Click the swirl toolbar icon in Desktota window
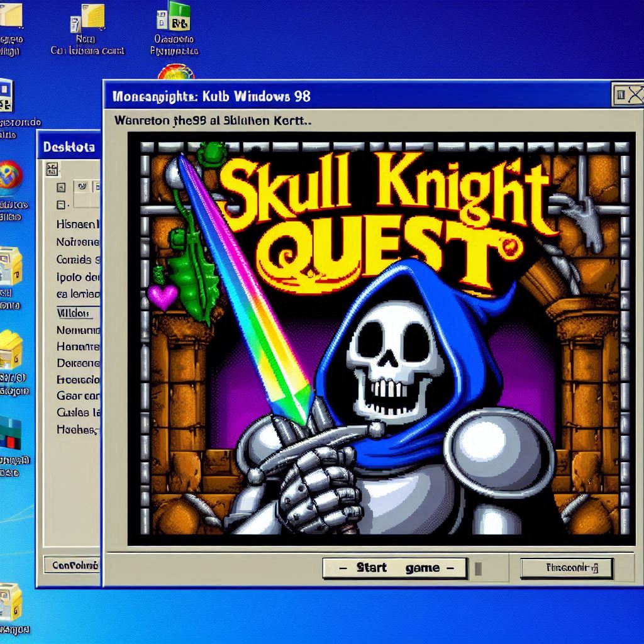The width and height of the screenshot is (644, 644). (82, 187)
